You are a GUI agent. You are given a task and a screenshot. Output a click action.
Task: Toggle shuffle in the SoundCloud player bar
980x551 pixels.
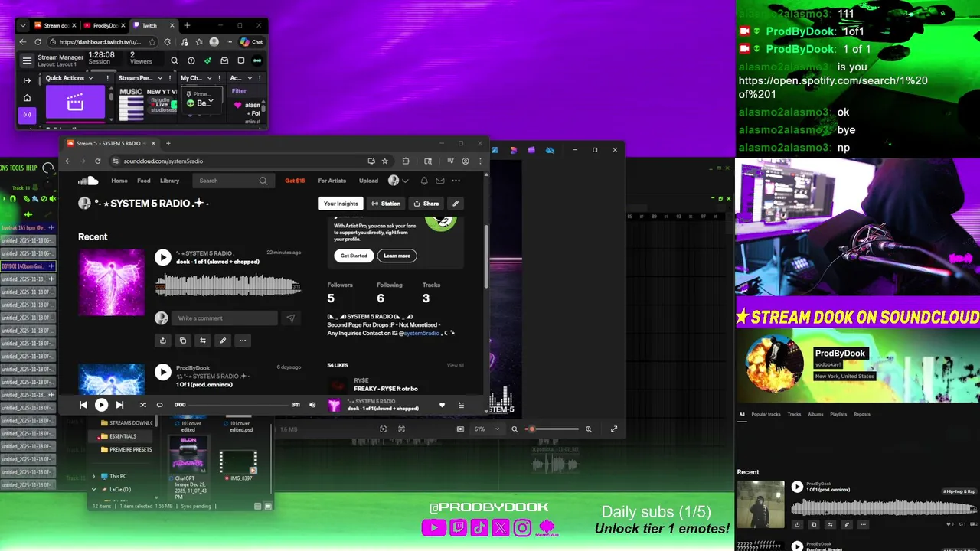pos(142,405)
